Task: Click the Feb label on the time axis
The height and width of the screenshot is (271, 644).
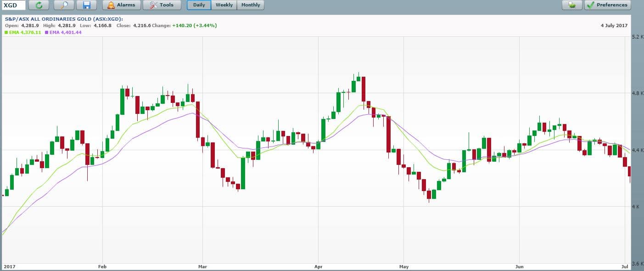Action: pos(102,266)
